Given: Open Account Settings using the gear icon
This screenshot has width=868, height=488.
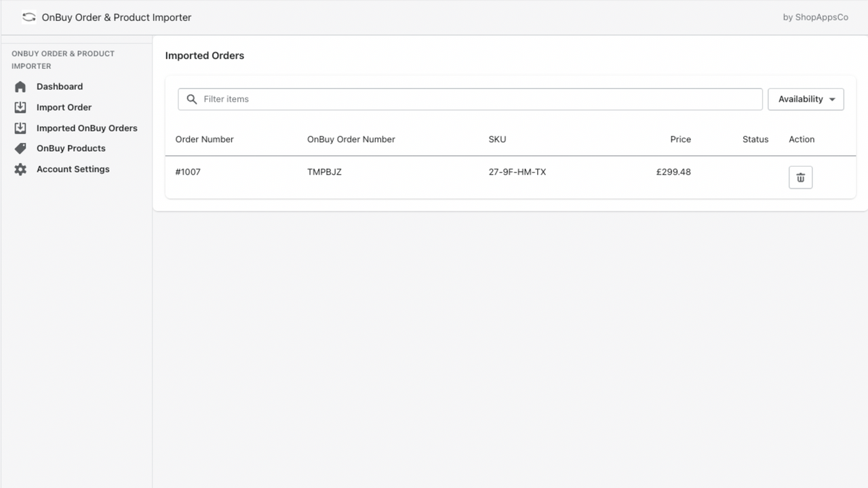Looking at the screenshot, I should pos(21,169).
